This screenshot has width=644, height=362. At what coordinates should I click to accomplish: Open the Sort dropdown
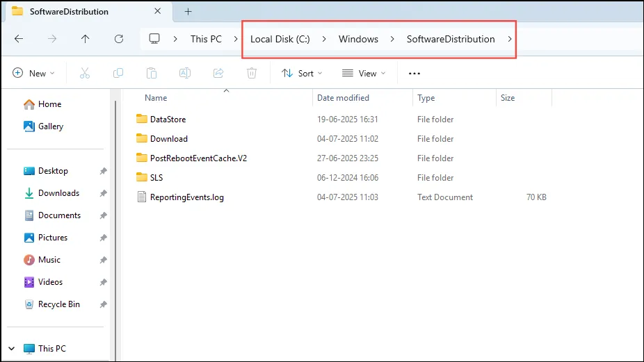(x=302, y=74)
